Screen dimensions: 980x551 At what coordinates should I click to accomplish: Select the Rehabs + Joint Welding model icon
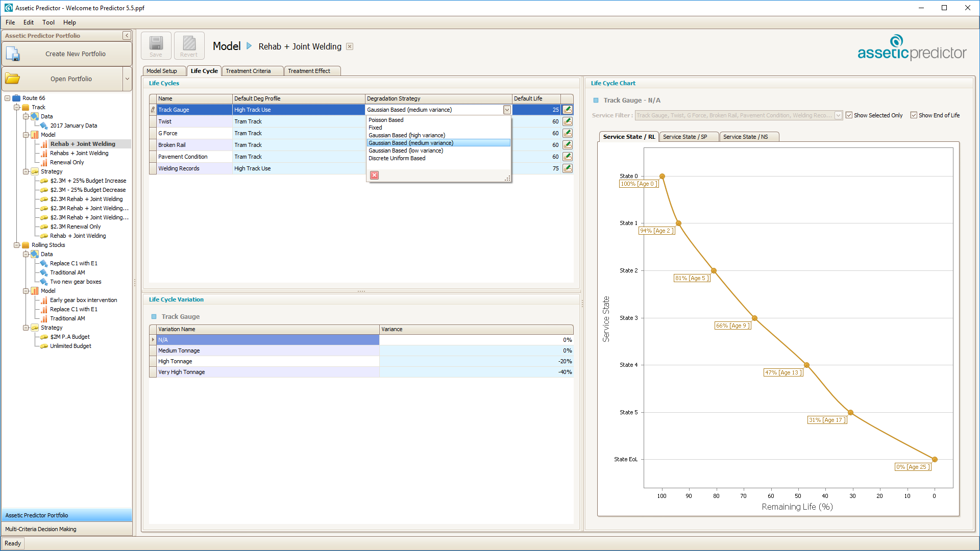click(x=44, y=153)
